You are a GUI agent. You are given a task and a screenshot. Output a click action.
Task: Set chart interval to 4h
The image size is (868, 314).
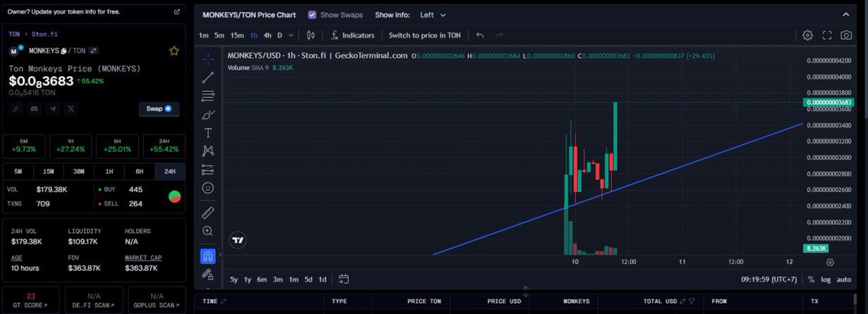click(268, 35)
